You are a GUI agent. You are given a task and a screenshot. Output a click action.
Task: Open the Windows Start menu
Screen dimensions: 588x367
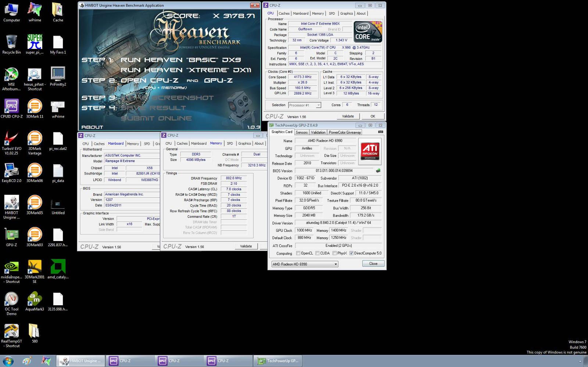pos(8,361)
